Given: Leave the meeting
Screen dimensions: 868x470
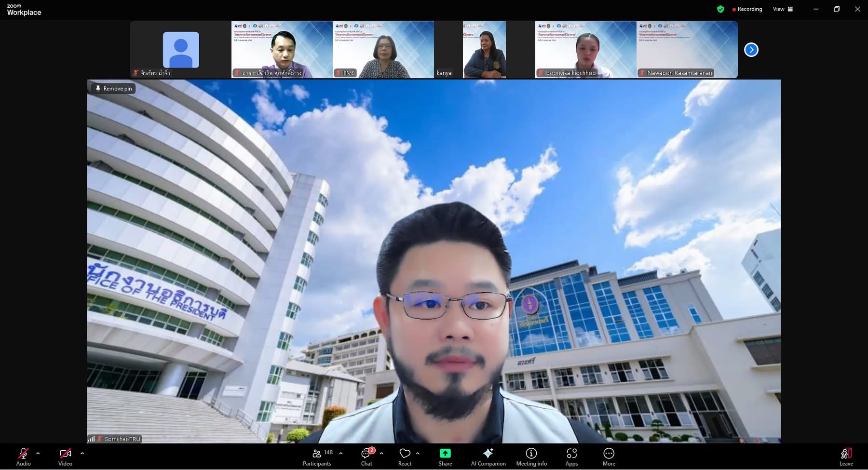Looking at the screenshot, I should coord(846,457).
